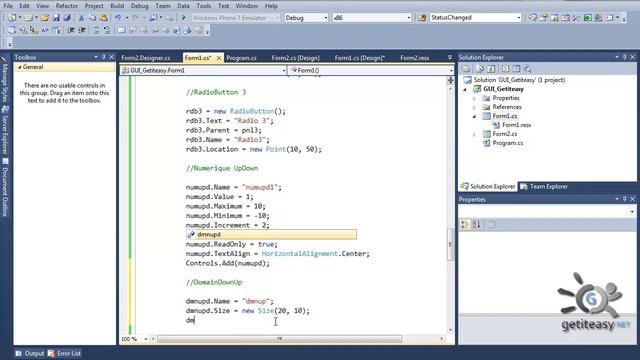Save the current file with Save icon
The image size is (640, 360).
tap(56, 18)
